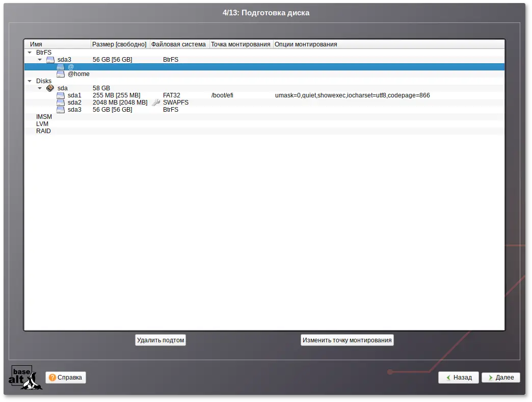Click the sda hard disk icon
This screenshot has height=402, width=532.
click(x=50, y=88)
